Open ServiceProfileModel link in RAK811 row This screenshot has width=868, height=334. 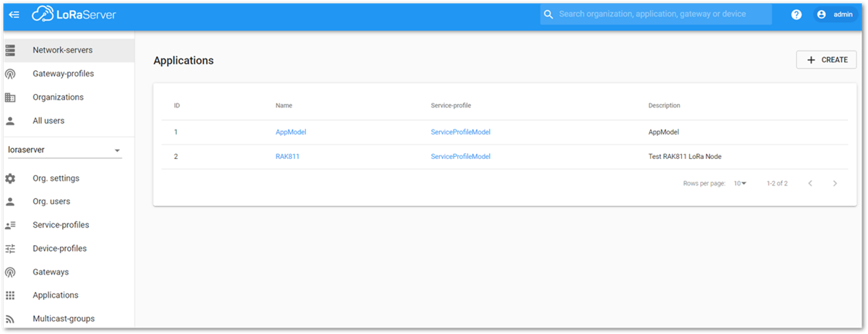(461, 156)
